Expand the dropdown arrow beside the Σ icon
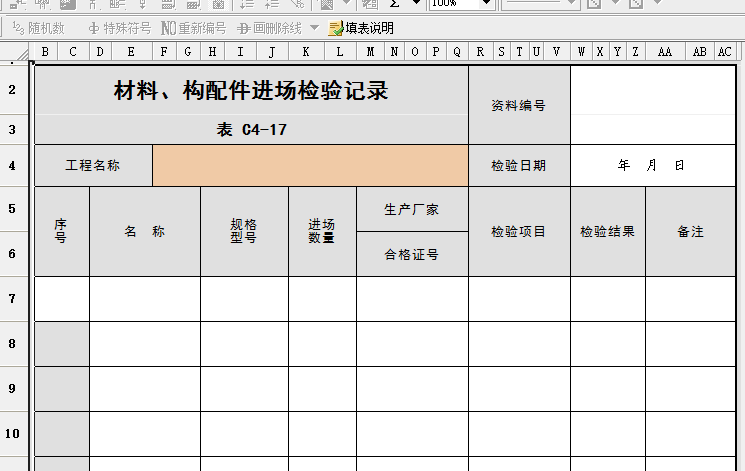Screen dimensions: 745x471 (x=415, y=4)
